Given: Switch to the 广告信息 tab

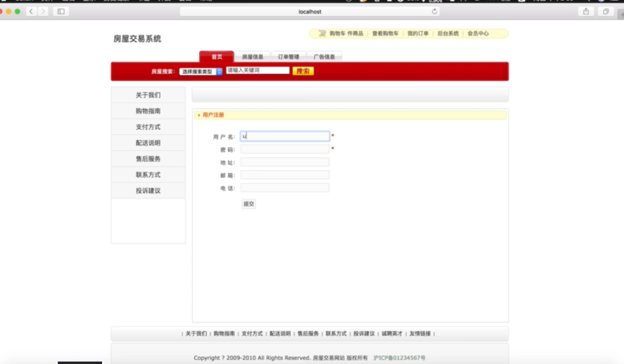Looking at the screenshot, I should pyautogui.click(x=325, y=57).
